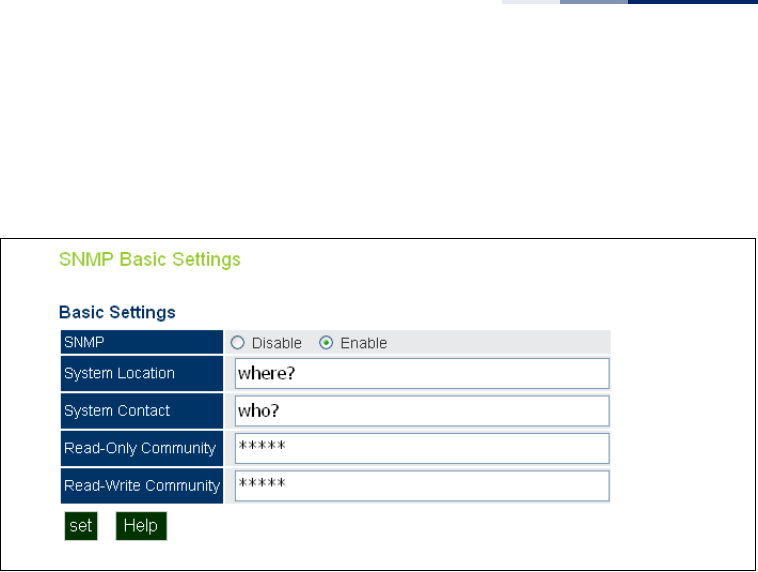Focus the Read-Write Community field

pos(422,486)
